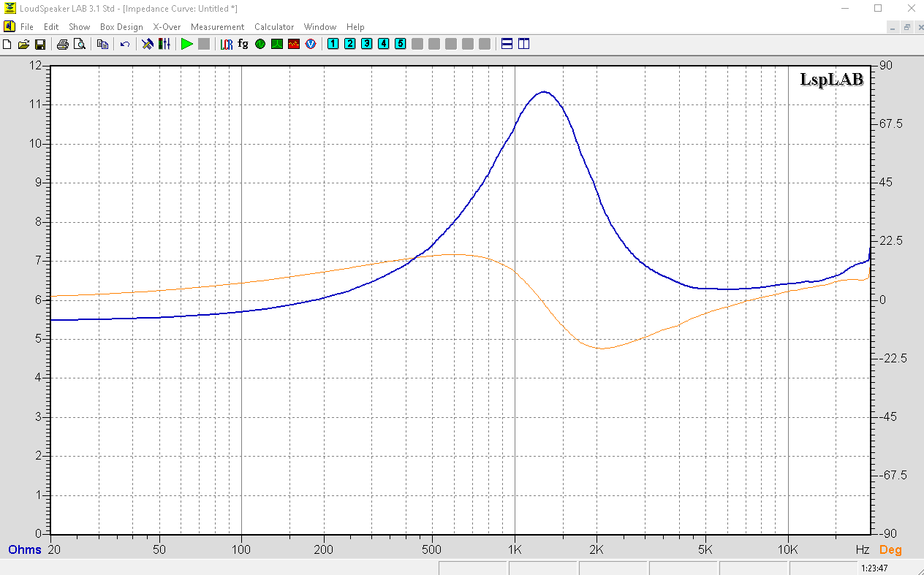Open the tools and settings icon

[148, 44]
